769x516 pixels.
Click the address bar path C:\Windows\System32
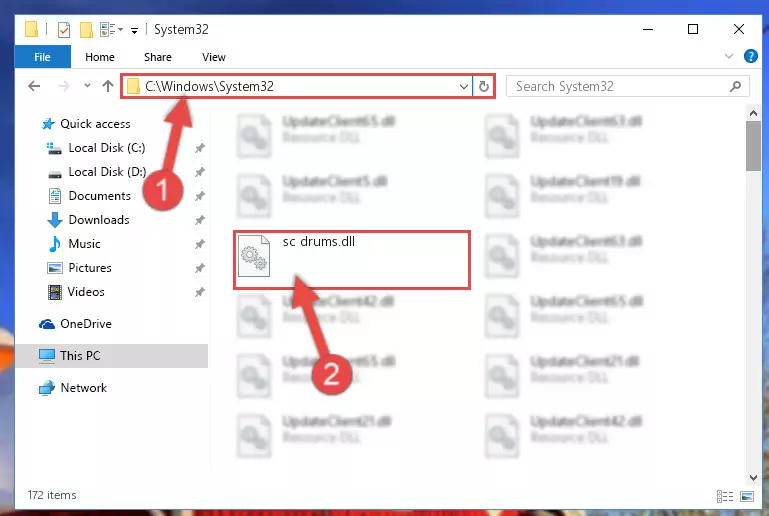point(209,86)
